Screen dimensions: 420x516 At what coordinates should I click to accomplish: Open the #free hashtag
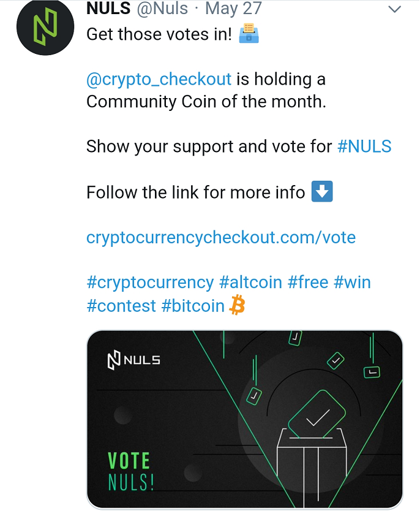[308, 283]
